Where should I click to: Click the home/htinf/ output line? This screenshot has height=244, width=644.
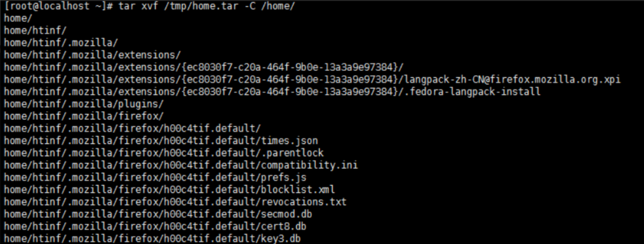tap(35, 30)
